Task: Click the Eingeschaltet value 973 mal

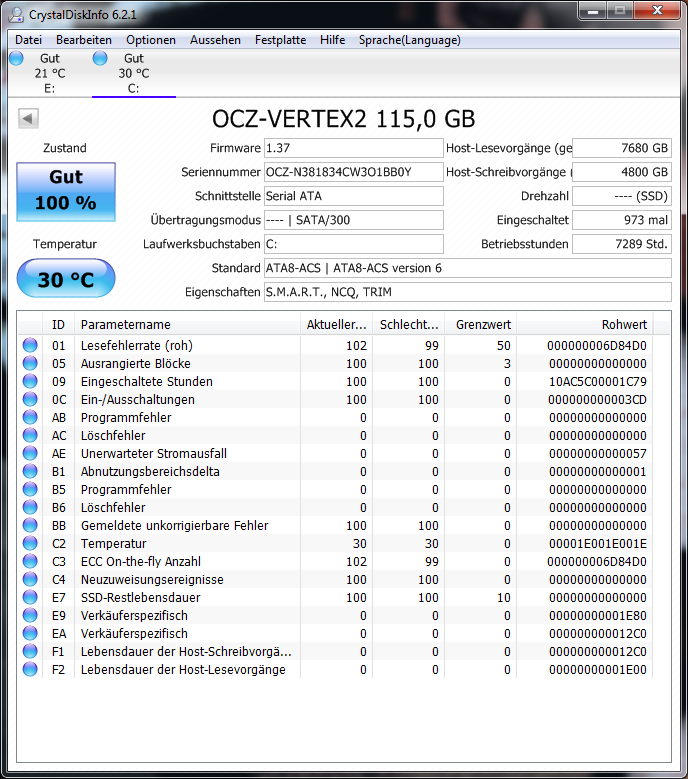Action: pos(622,220)
